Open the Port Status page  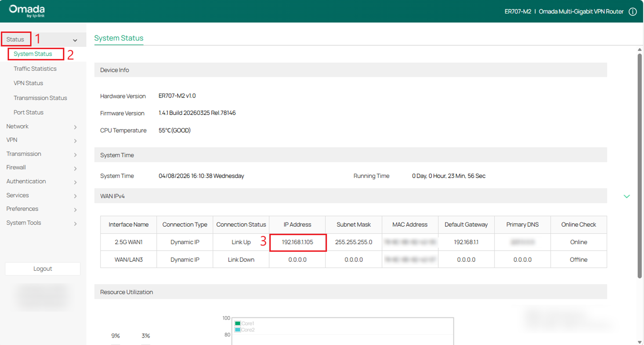click(x=29, y=112)
